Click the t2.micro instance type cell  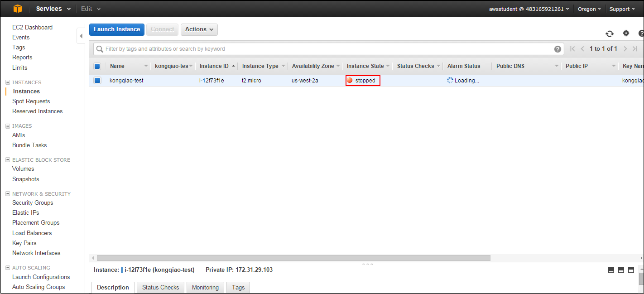251,81
